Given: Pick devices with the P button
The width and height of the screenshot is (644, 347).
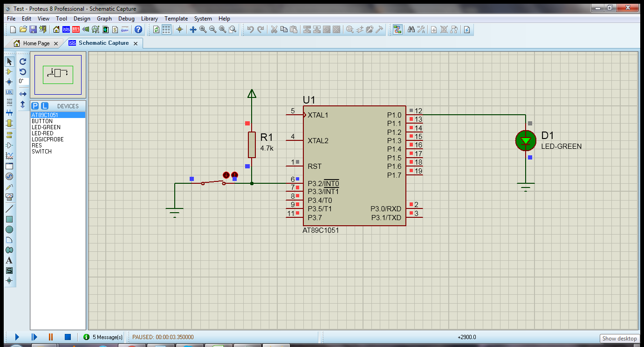Looking at the screenshot, I should coord(35,106).
